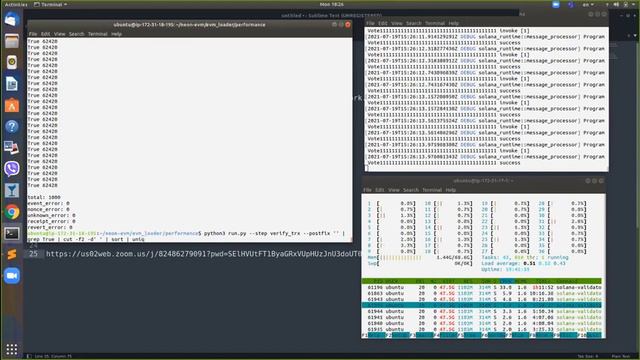Viewport: 640px width, 360px height.
Task: Open Edit menu in performance terminal
Action: (x=45, y=34)
